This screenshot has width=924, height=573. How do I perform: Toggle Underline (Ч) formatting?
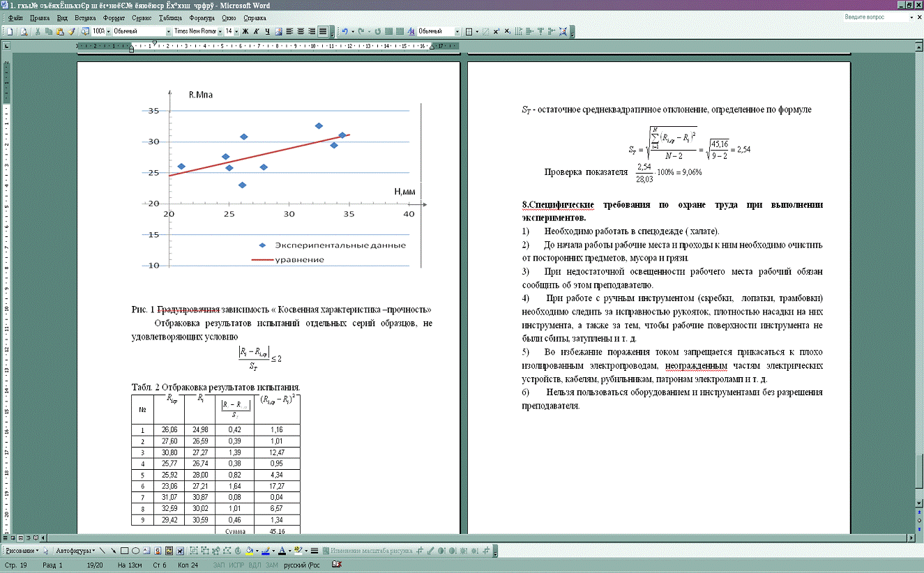pos(268,31)
